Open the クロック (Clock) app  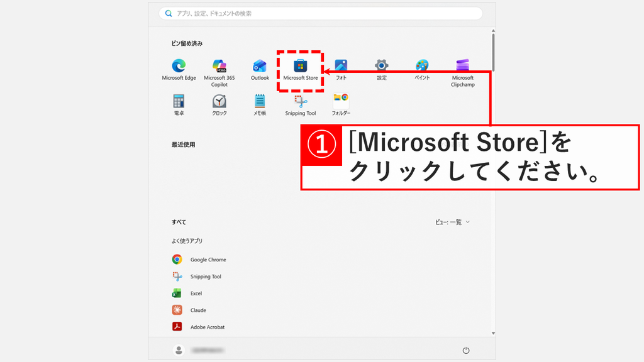click(x=219, y=105)
